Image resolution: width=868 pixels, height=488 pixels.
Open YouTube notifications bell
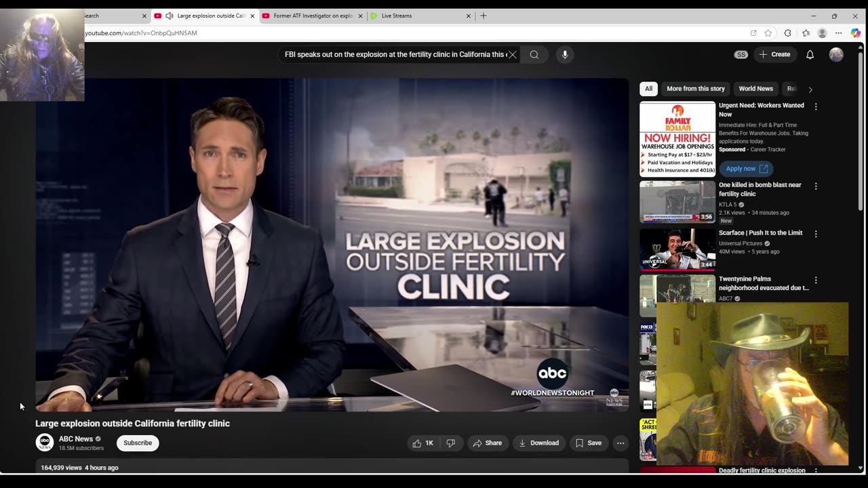(810, 55)
